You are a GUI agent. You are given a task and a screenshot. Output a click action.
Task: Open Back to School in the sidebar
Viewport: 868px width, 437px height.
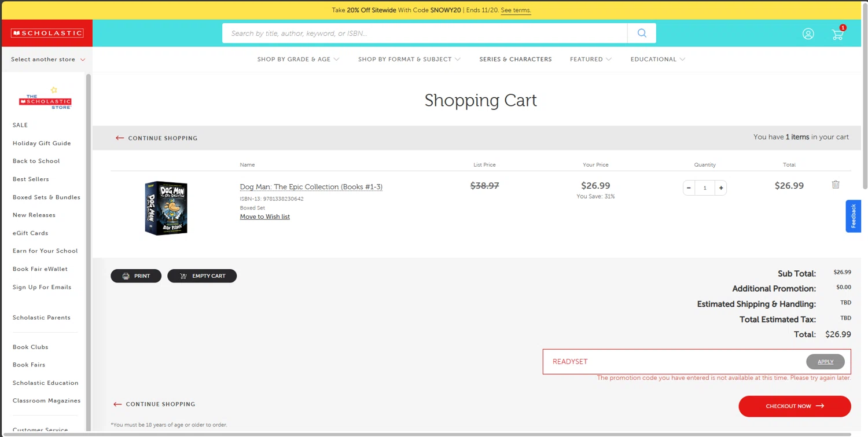[36, 161]
